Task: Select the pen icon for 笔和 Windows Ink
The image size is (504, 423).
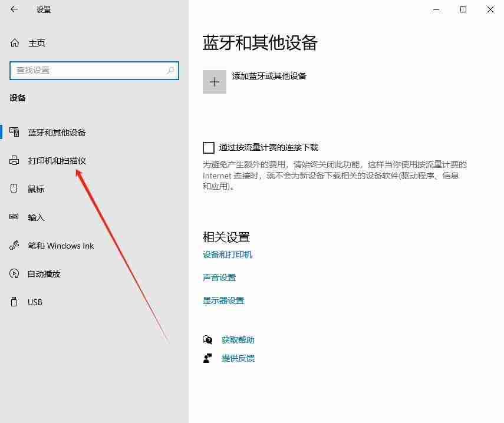Action: pyautogui.click(x=14, y=245)
